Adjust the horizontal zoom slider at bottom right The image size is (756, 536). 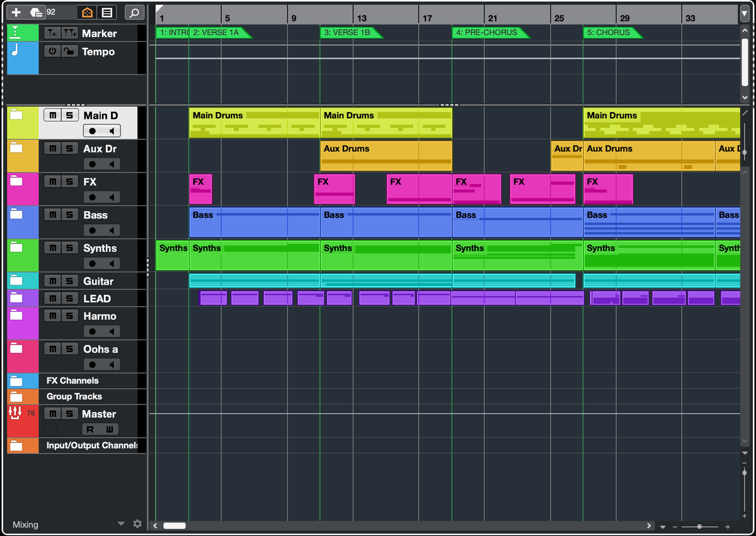click(x=699, y=525)
